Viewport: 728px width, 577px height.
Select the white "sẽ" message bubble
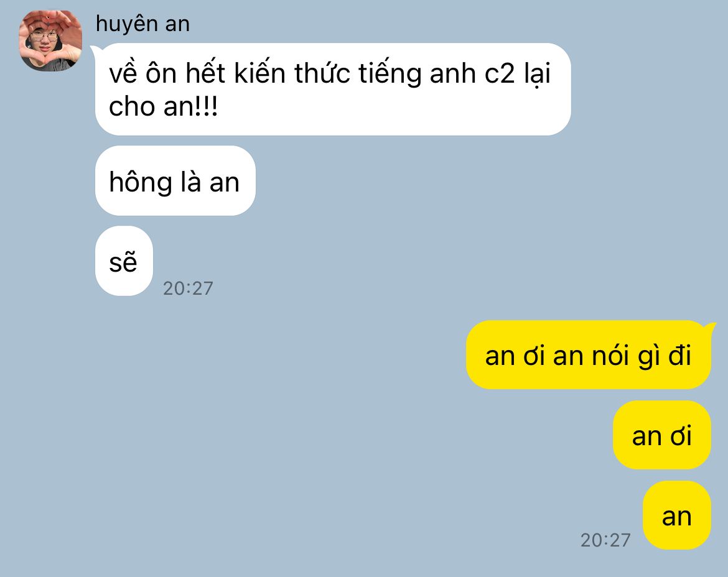tap(124, 261)
